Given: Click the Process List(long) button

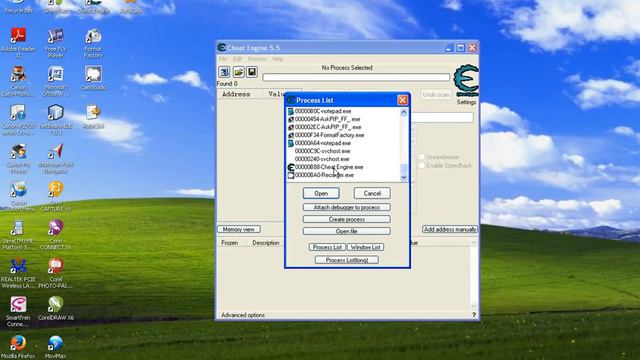Looking at the screenshot, I should pos(347,260).
